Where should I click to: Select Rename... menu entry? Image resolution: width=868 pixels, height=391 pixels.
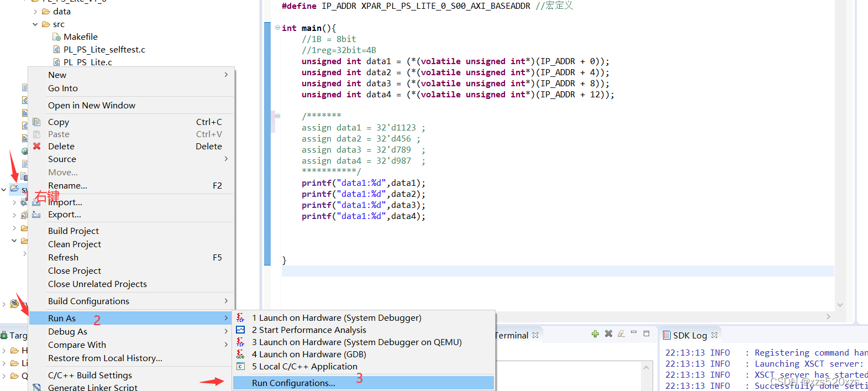(x=131, y=186)
